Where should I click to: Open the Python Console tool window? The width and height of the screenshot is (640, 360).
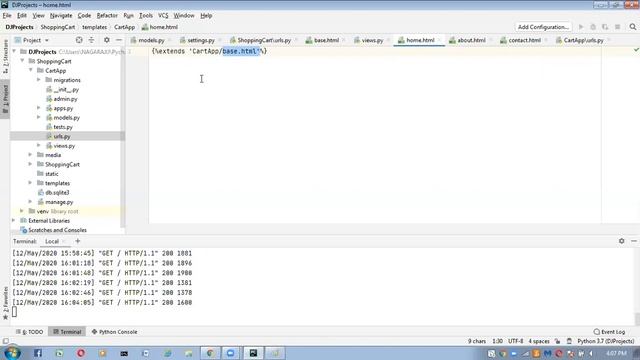pyautogui.click(x=114, y=332)
